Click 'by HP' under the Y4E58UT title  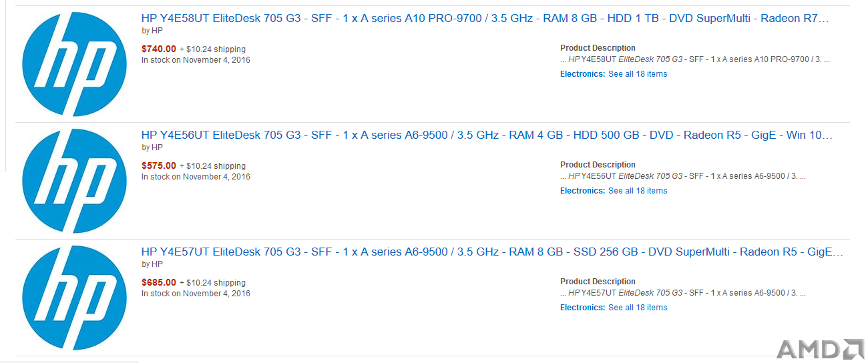(152, 31)
